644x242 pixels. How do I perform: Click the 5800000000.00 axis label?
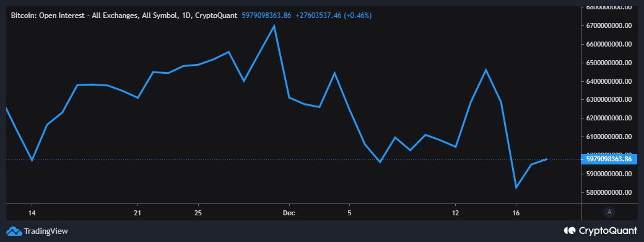coord(609,192)
